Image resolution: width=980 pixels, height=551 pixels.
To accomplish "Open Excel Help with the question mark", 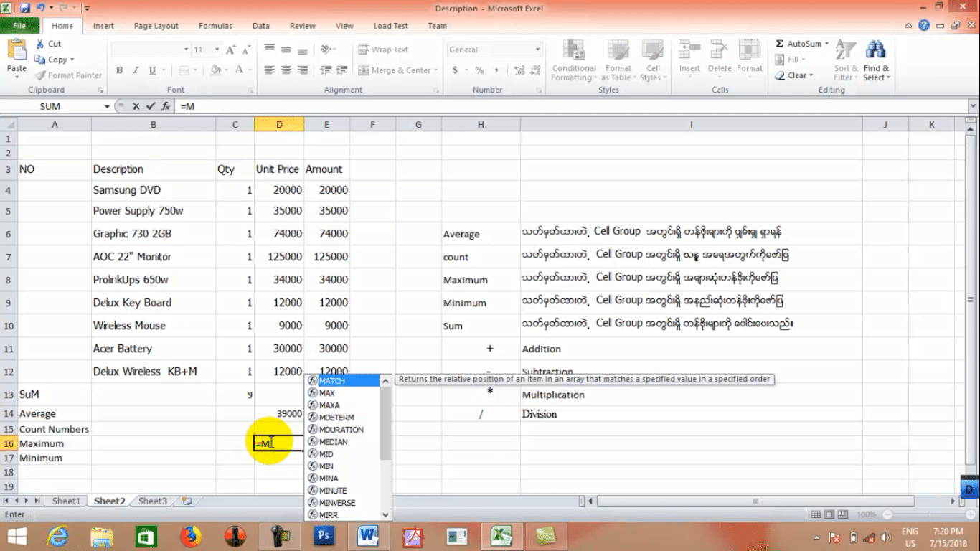I will click(924, 25).
